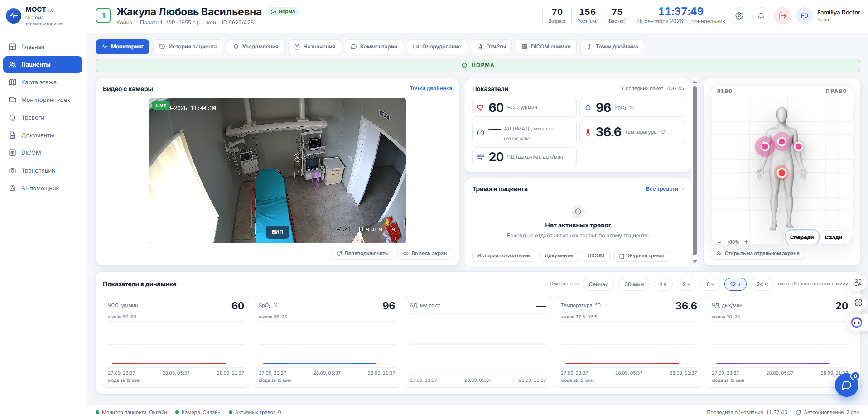Follow the Точки двойника link above video
868x419 pixels.
[x=431, y=88]
